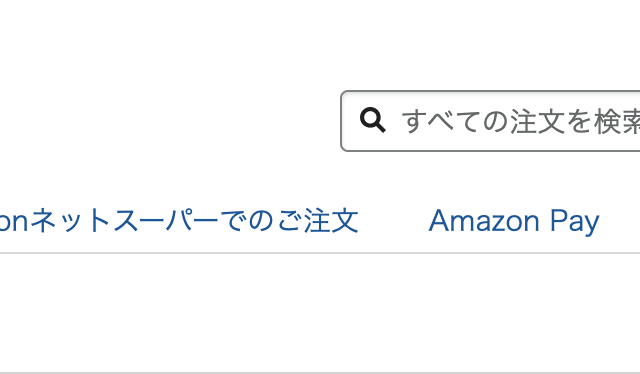The image size is (640, 374).
Task: Open the Amazon Pay tab
Action: point(514,221)
